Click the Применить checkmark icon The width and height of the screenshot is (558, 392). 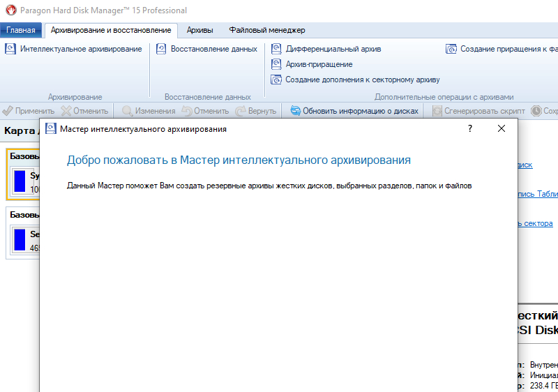coord(8,111)
